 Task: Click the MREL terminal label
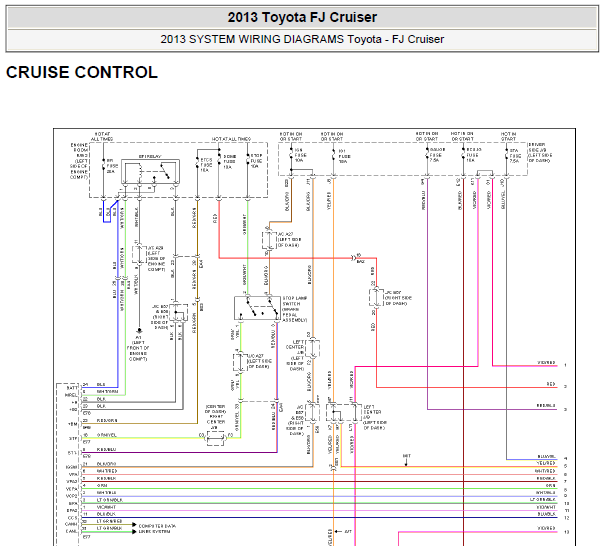click(x=72, y=395)
